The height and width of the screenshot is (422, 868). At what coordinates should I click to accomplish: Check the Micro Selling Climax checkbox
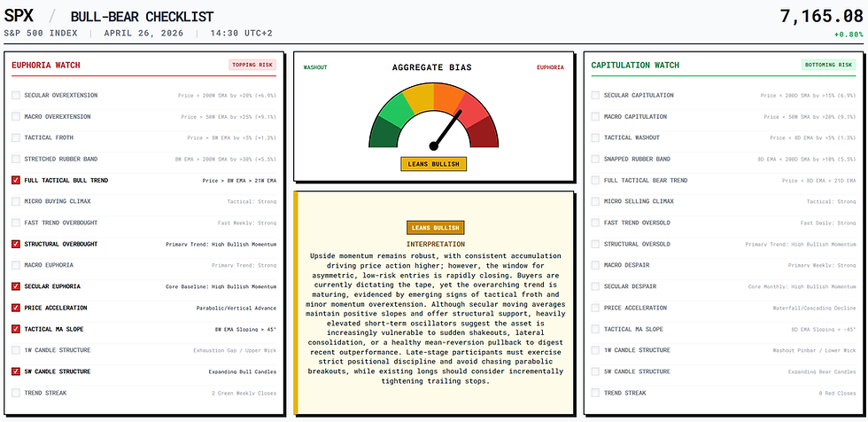pyautogui.click(x=595, y=201)
